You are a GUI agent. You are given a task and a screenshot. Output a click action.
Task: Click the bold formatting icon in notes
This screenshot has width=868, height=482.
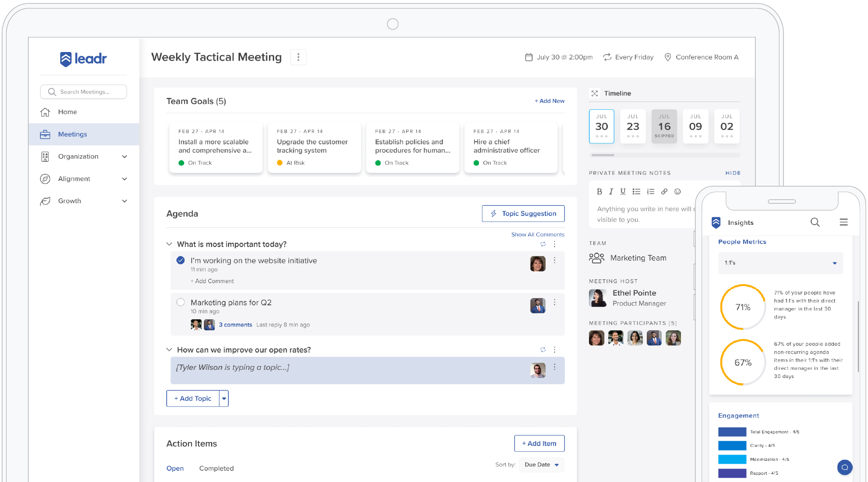point(599,192)
